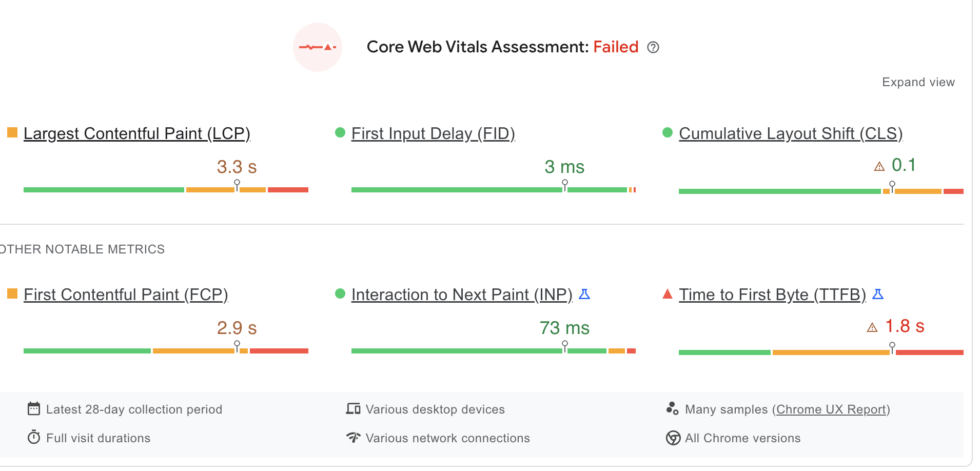Open the Largest Contentful Paint link
The width and height of the screenshot is (980, 471).
coord(136,133)
